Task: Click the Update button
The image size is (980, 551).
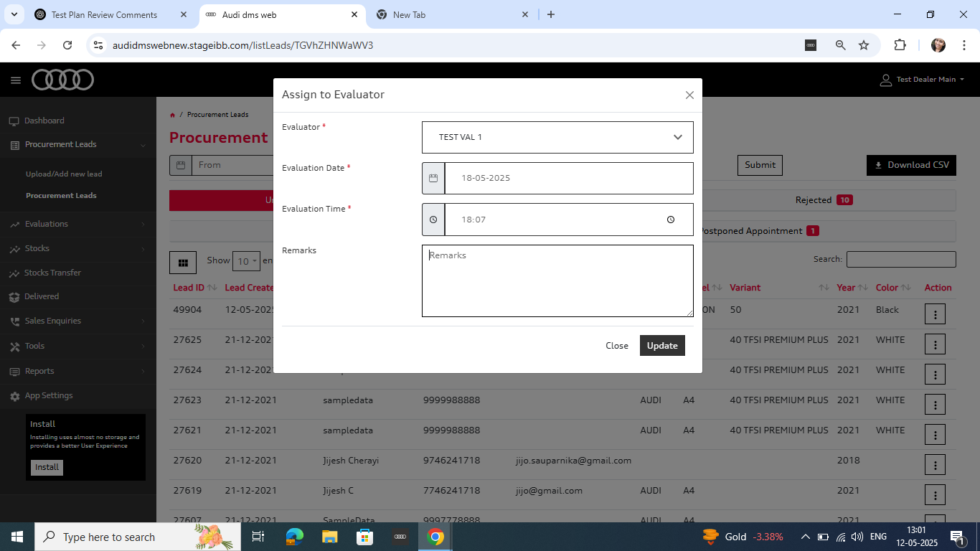Action: click(x=662, y=346)
